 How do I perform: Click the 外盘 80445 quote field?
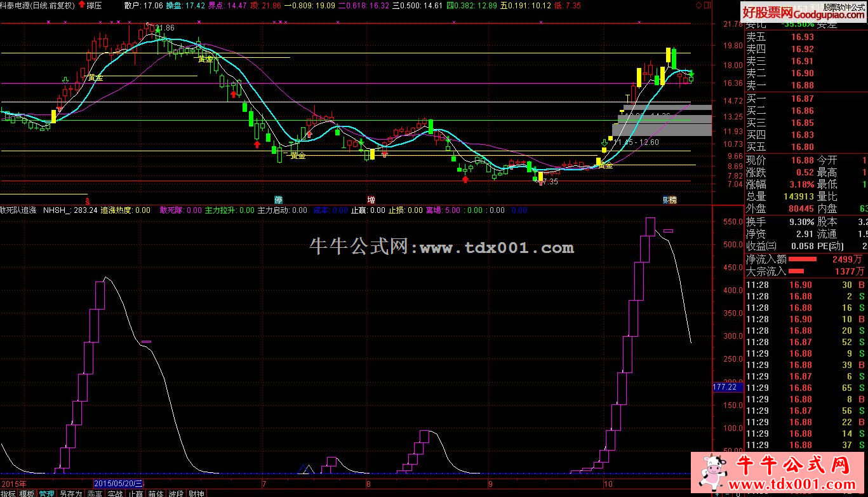tap(780, 208)
